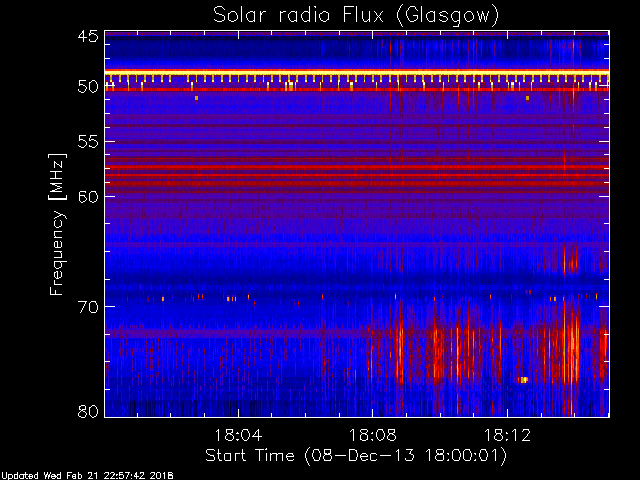This screenshot has height=480, width=640.
Task: Click the 'Frequency [MHz]' vertical axis label
Action: point(57,224)
